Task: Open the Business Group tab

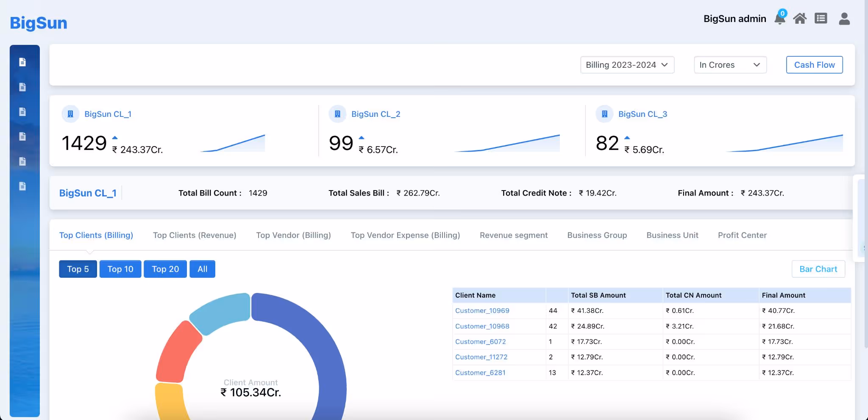Action: (597, 235)
